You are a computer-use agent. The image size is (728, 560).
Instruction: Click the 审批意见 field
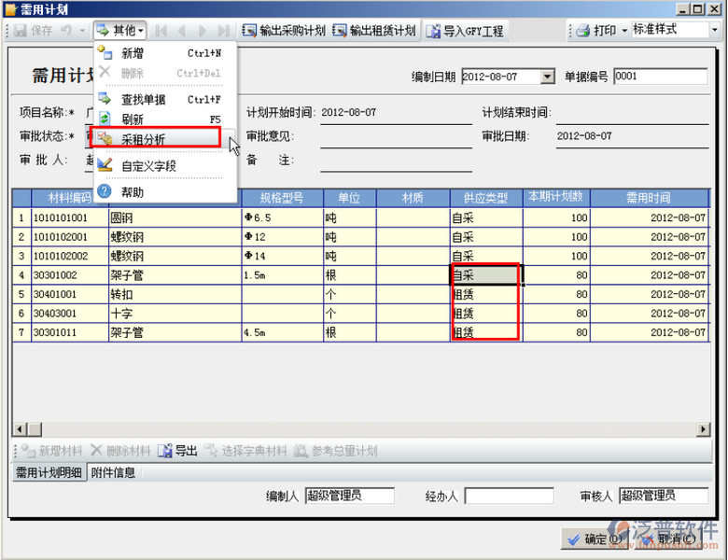click(x=396, y=137)
